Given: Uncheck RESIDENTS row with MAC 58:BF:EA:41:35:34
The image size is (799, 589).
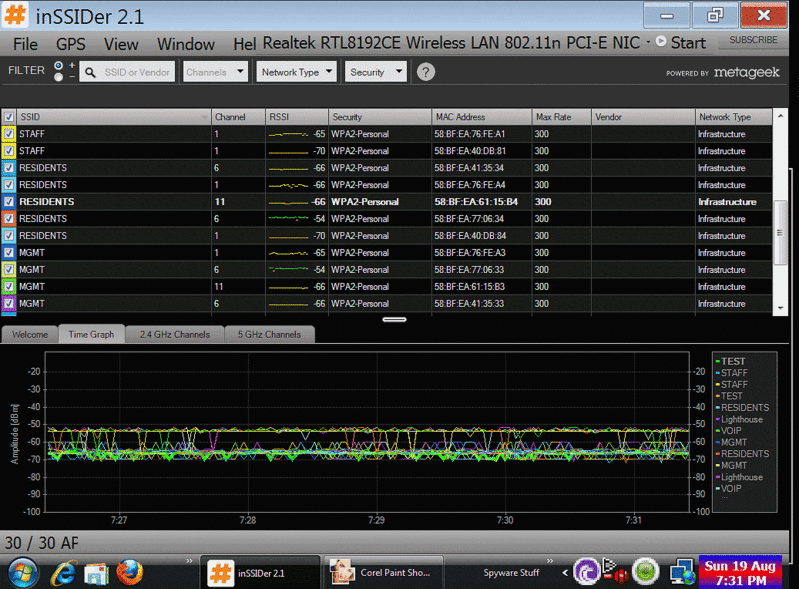Looking at the screenshot, I should click(9, 168).
